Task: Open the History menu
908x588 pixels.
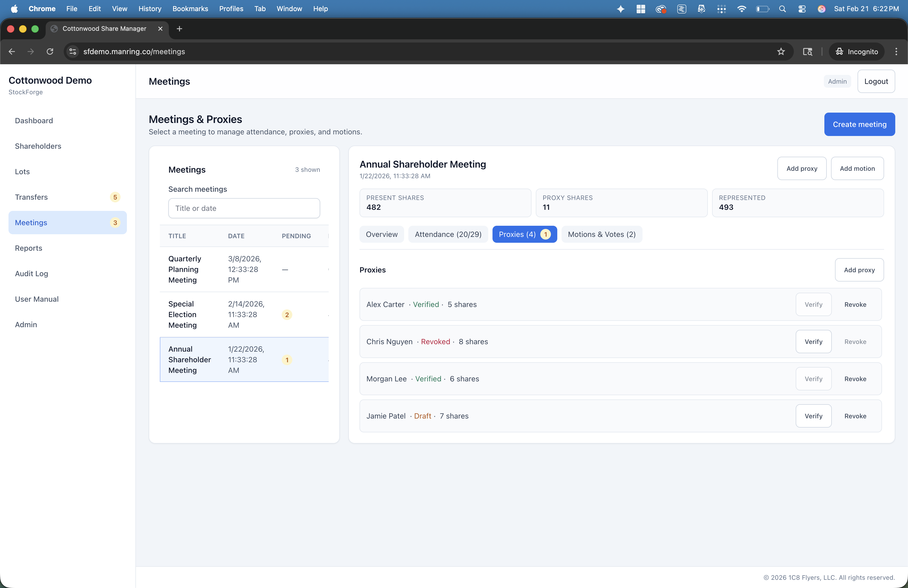Action: point(149,8)
